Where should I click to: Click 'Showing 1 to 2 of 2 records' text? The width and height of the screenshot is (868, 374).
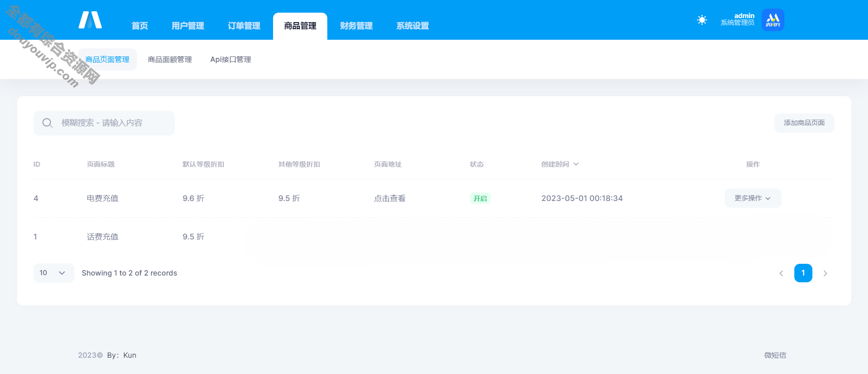coord(129,273)
